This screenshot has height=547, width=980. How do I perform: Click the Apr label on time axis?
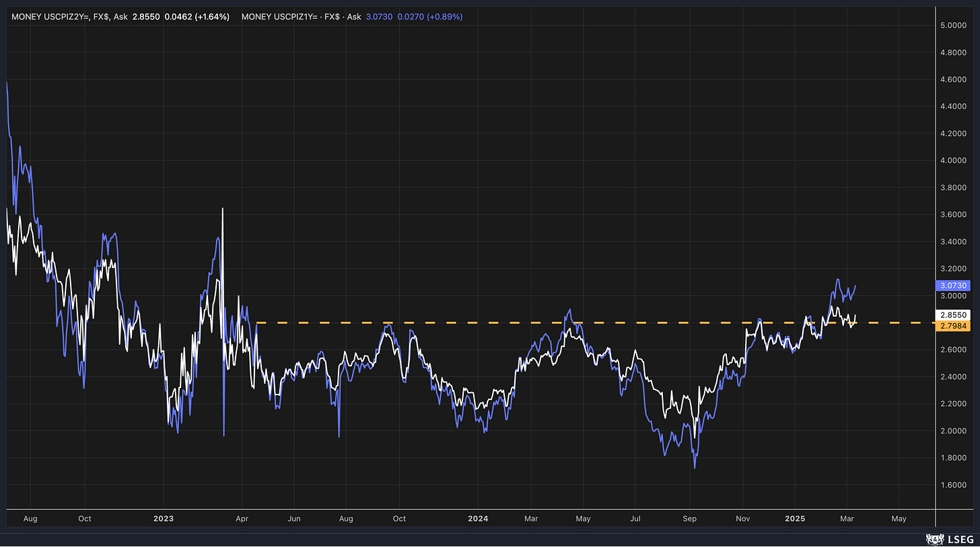pyautogui.click(x=242, y=519)
